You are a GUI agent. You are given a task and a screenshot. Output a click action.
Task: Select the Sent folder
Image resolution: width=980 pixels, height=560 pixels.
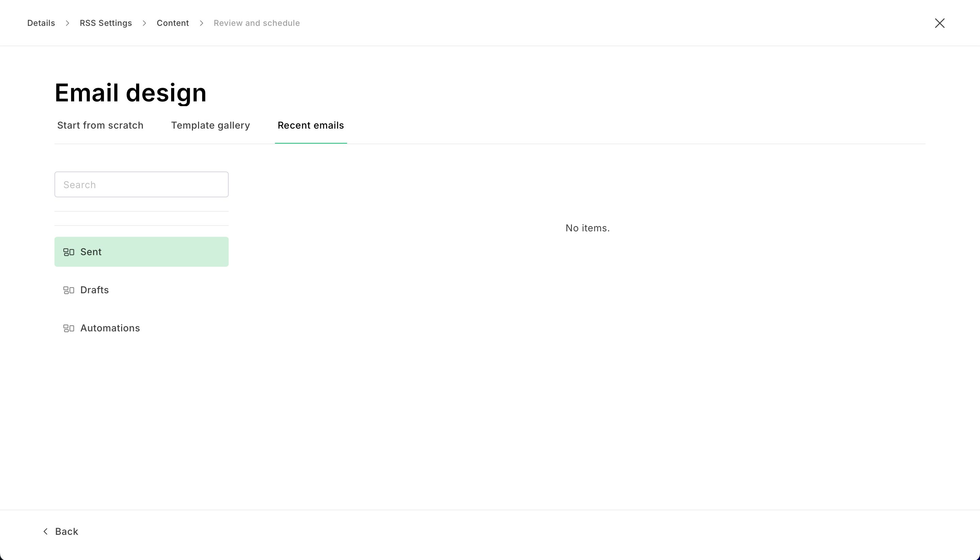tap(142, 252)
